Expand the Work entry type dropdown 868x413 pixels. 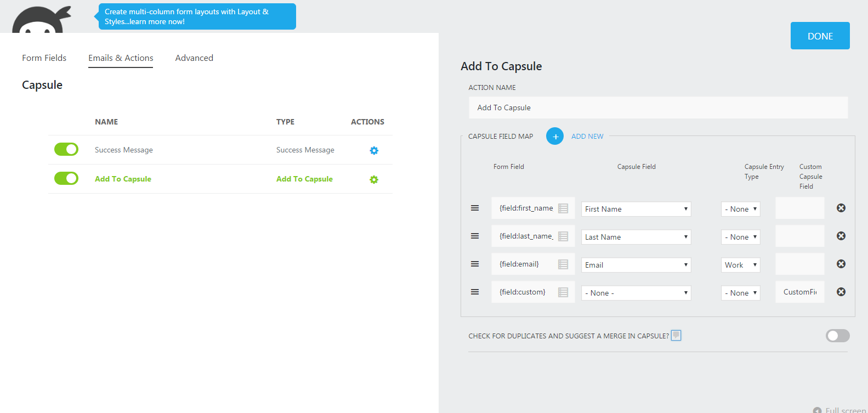click(740, 265)
